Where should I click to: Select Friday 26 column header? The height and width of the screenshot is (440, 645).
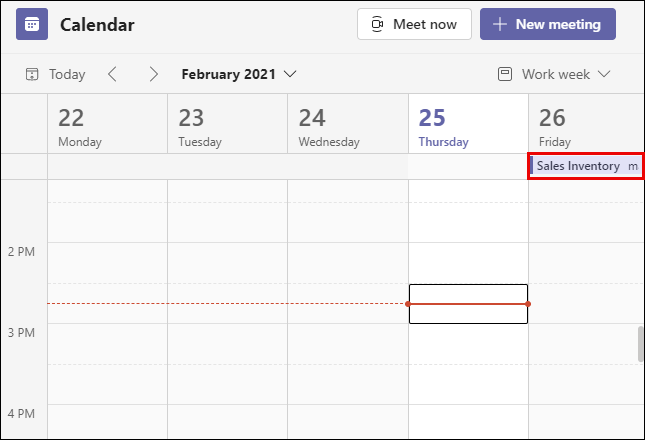pyautogui.click(x=585, y=125)
